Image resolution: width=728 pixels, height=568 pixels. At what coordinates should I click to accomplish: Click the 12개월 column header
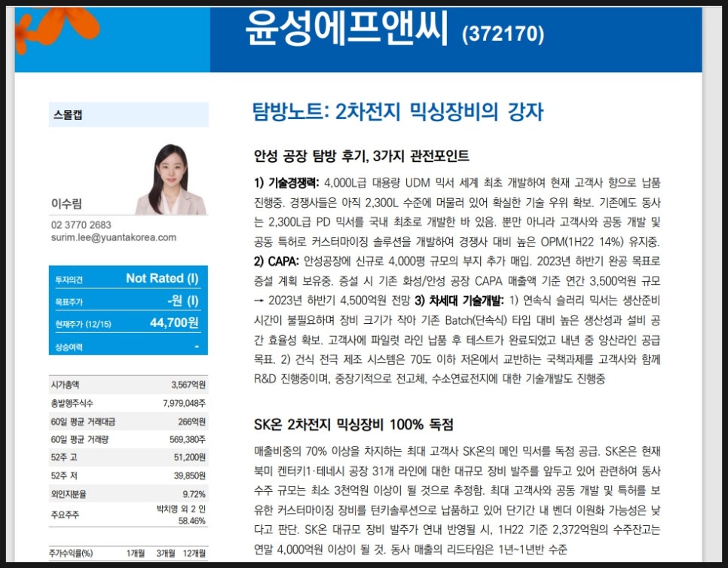tap(194, 553)
